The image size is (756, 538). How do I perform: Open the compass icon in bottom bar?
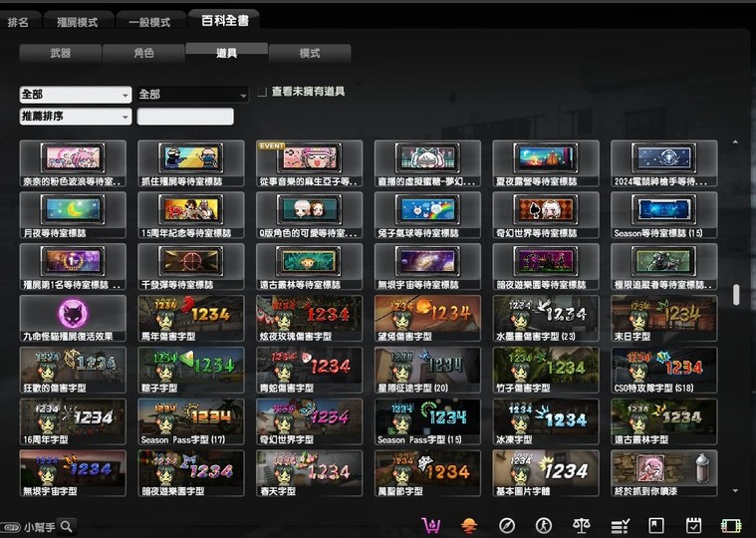point(506,525)
